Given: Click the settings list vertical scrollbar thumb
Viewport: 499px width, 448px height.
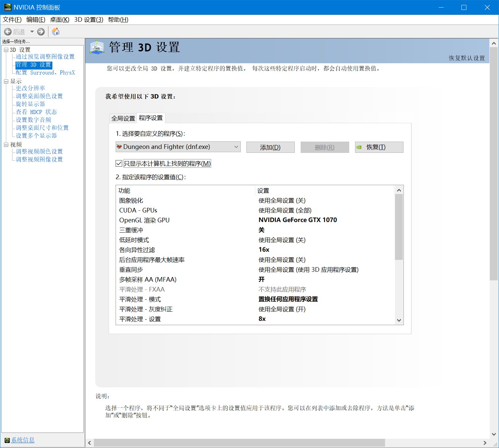Looking at the screenshot, I should pyautogui.click(x=399, y=227).
